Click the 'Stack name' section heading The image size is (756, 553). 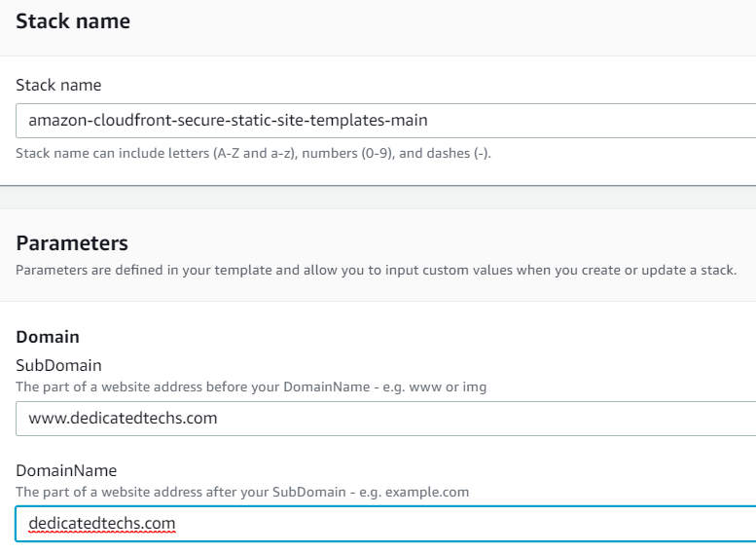[x=73, y=21]
